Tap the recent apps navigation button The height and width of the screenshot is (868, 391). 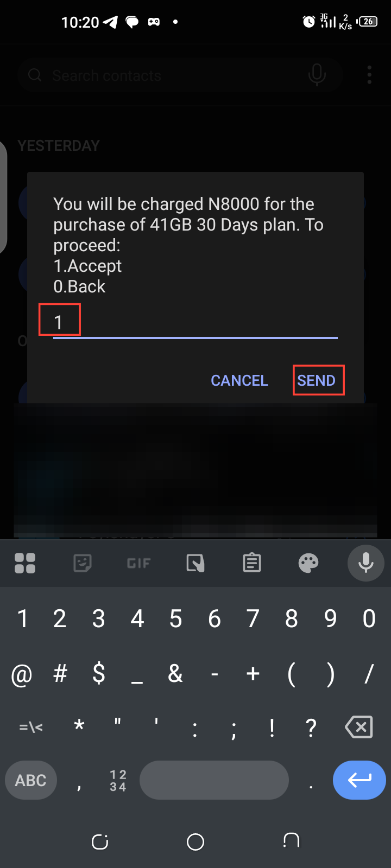coord(100,841)
